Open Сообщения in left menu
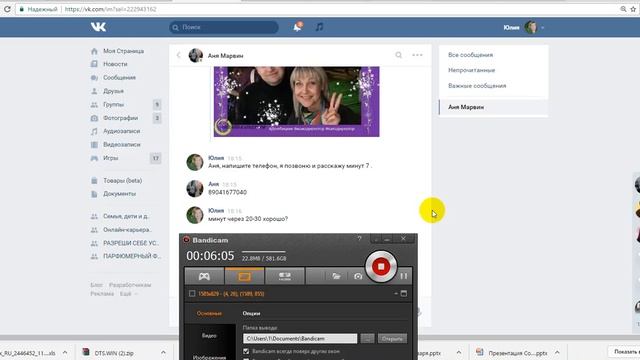 [x=119, y=78]
